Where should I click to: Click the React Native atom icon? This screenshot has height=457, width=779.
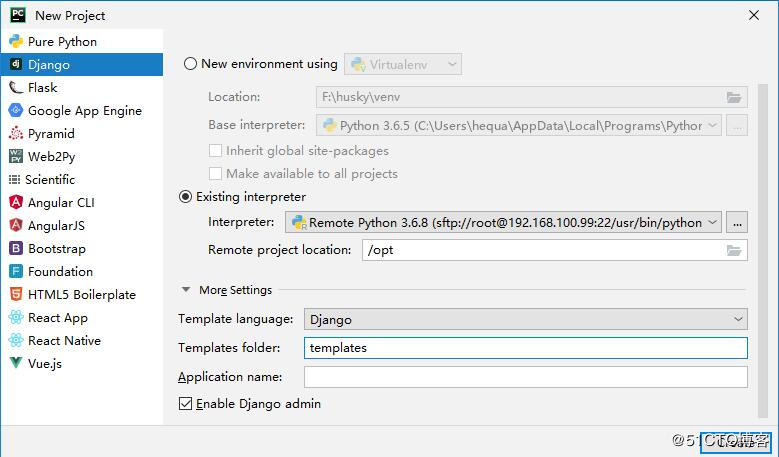(16, 340)
